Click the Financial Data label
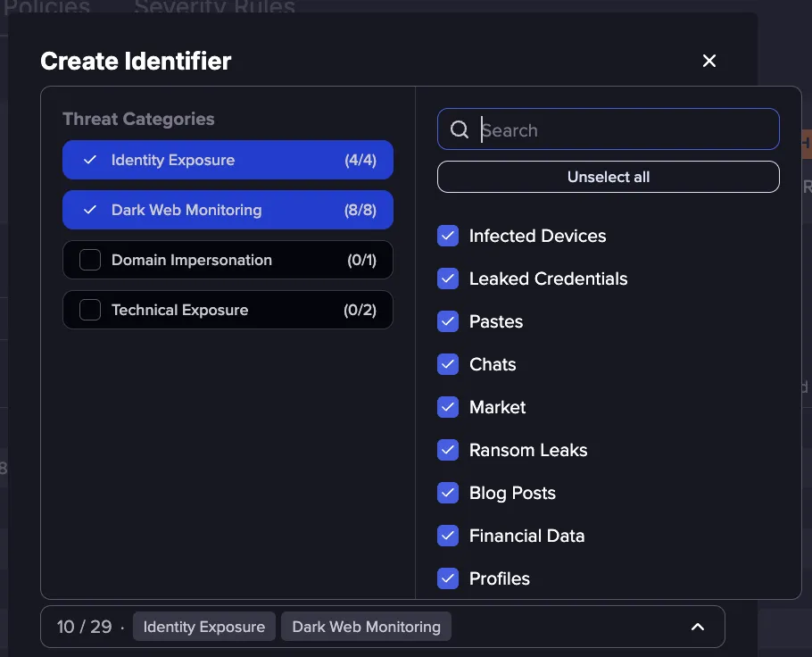The height and width of the screenshot is (657, 812). [x=526, y=536]
